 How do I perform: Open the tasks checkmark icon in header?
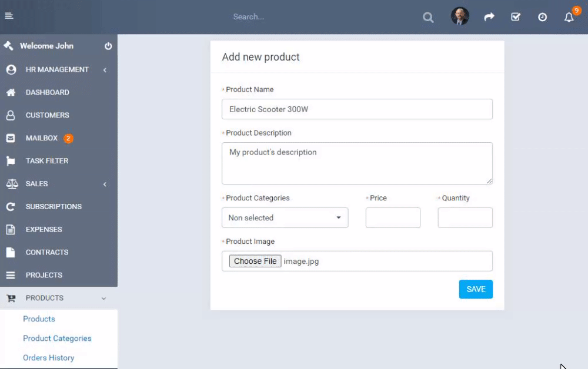516,17
